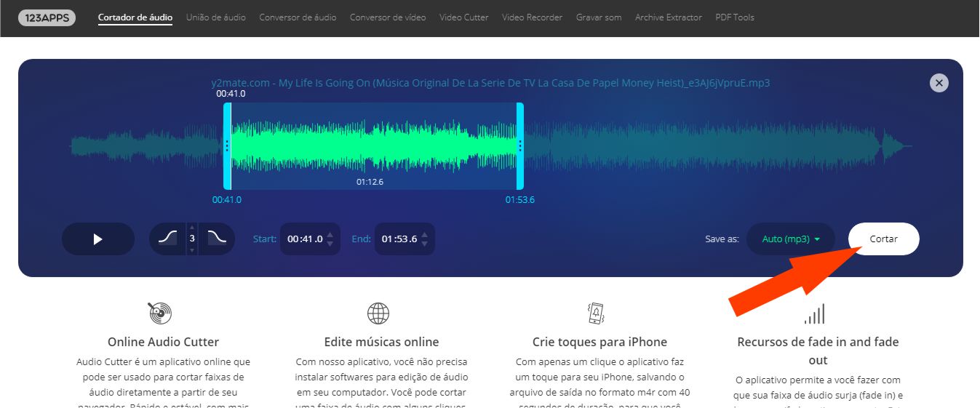Switch to União de áudio
980x408 pixels.
click(x=216, y=17)
